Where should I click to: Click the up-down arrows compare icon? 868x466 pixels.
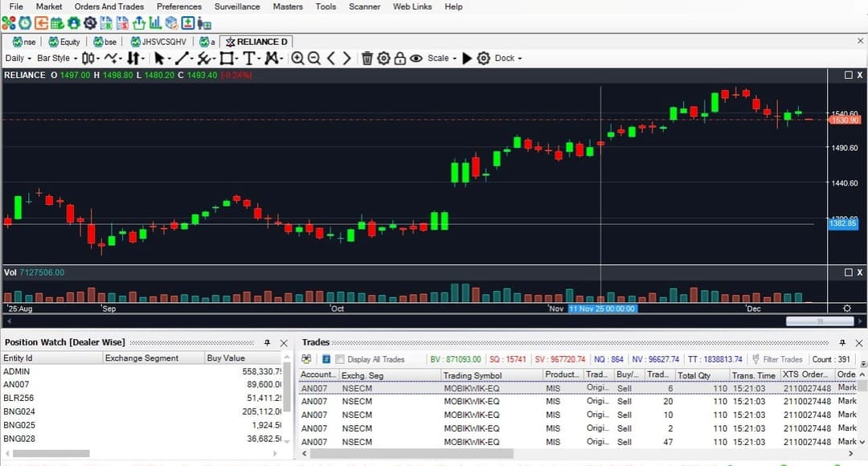tap(133, 58)
